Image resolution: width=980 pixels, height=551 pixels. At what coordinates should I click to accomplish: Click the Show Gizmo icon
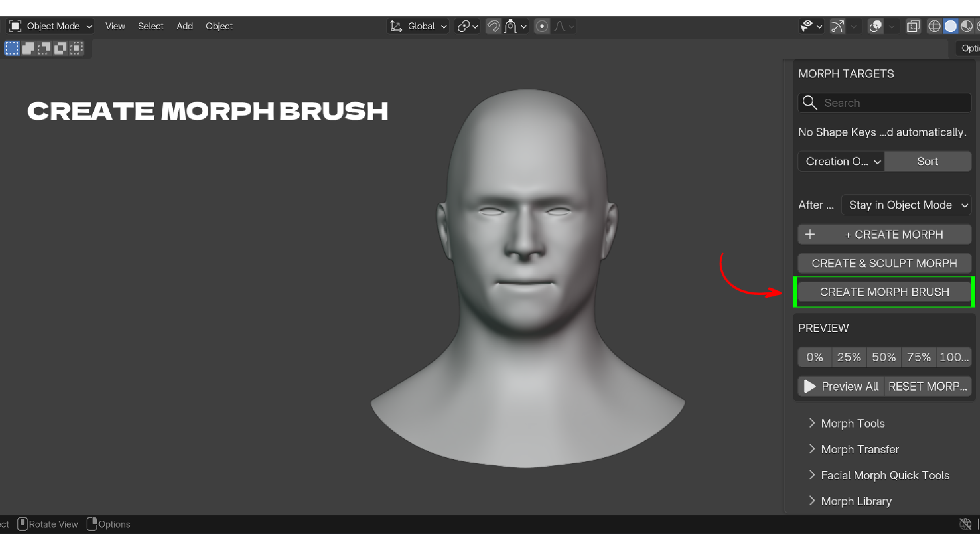pyautogui.click(x=837, y=27)
